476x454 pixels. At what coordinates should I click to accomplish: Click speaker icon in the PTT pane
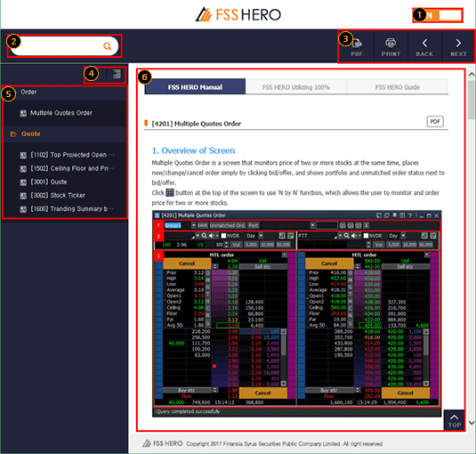tap(353, 236)
